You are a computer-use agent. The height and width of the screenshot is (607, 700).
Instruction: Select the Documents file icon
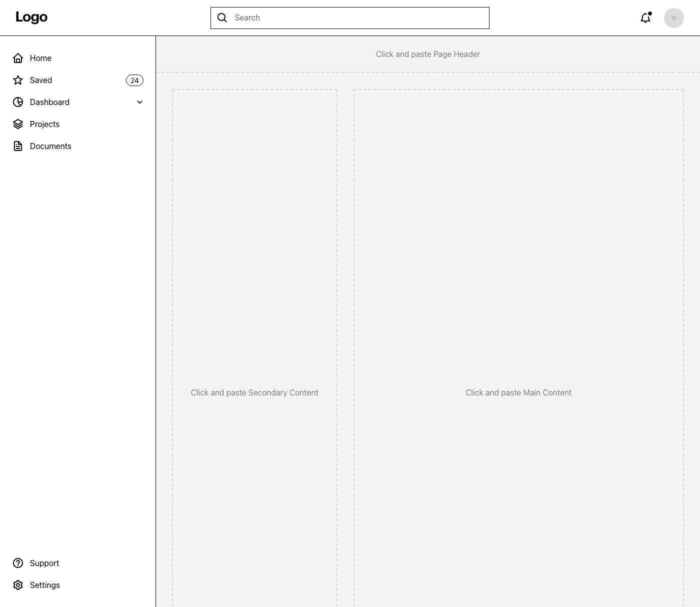[18, 146]
